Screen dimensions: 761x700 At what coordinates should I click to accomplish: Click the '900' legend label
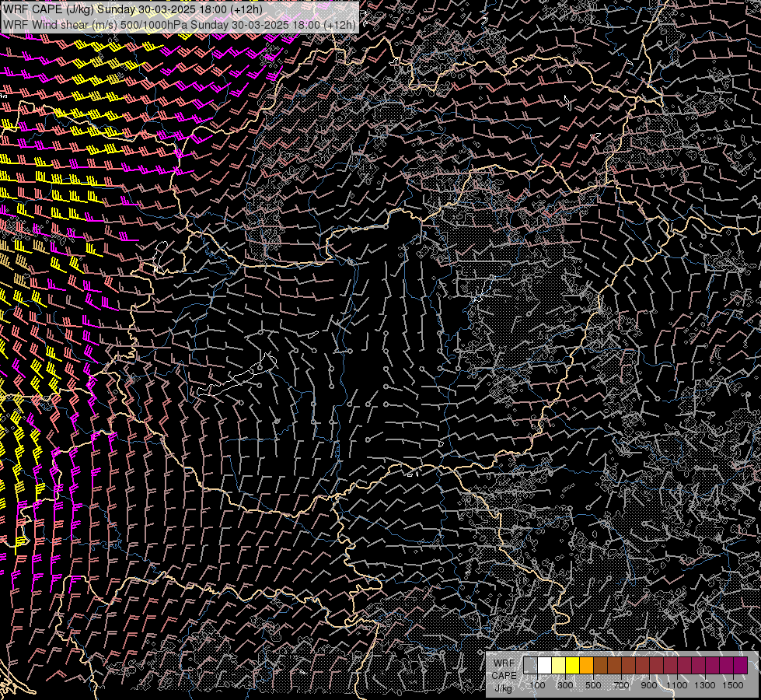649,685
